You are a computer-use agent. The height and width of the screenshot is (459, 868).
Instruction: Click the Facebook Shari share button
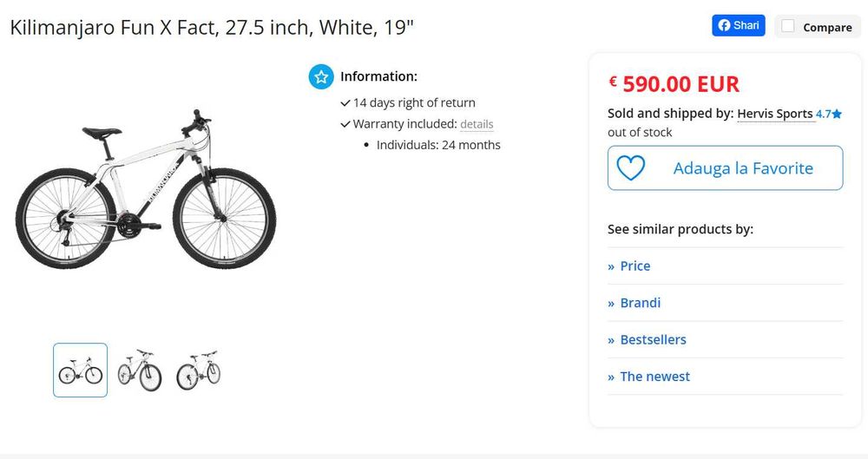[x=738, y=26]
